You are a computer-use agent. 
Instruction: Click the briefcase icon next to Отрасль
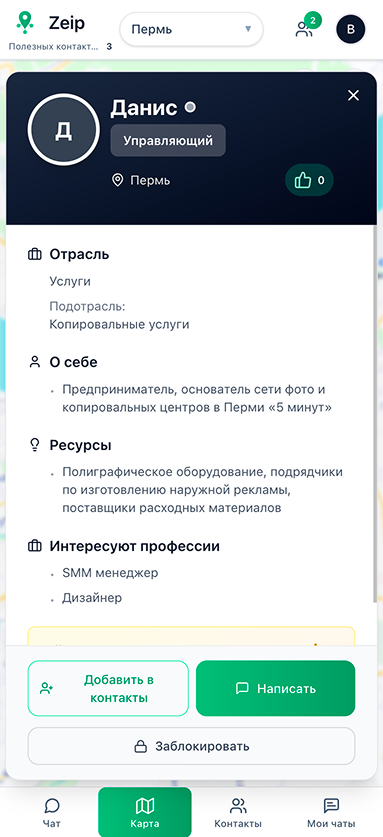34,255
